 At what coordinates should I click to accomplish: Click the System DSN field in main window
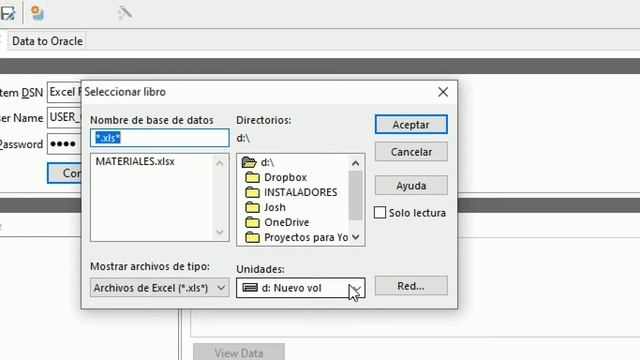tap(64, 92)
